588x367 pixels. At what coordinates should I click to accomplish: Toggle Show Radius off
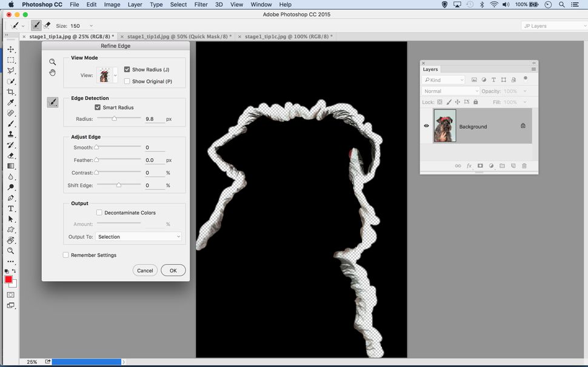(127, 69)
